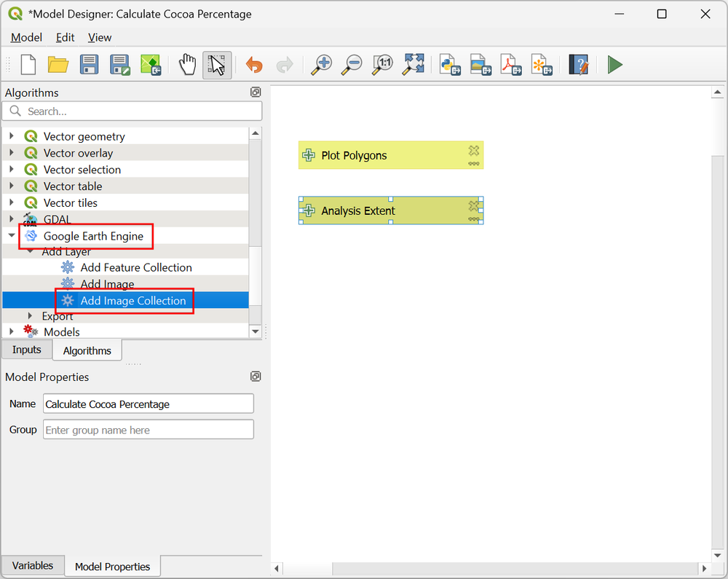This screenshot has height=579, width=728.
Task: Zoom out on the model canvas
Action: (352, 65)
